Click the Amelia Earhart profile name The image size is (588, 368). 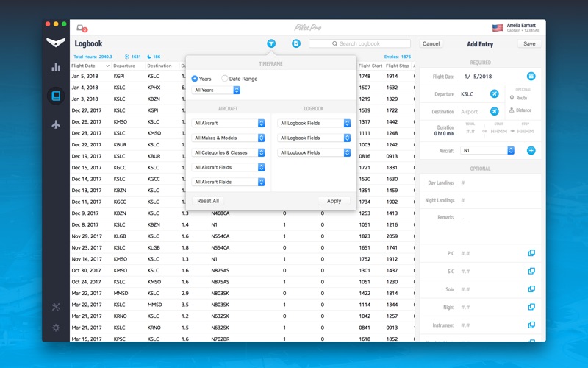tap(521, 26)
